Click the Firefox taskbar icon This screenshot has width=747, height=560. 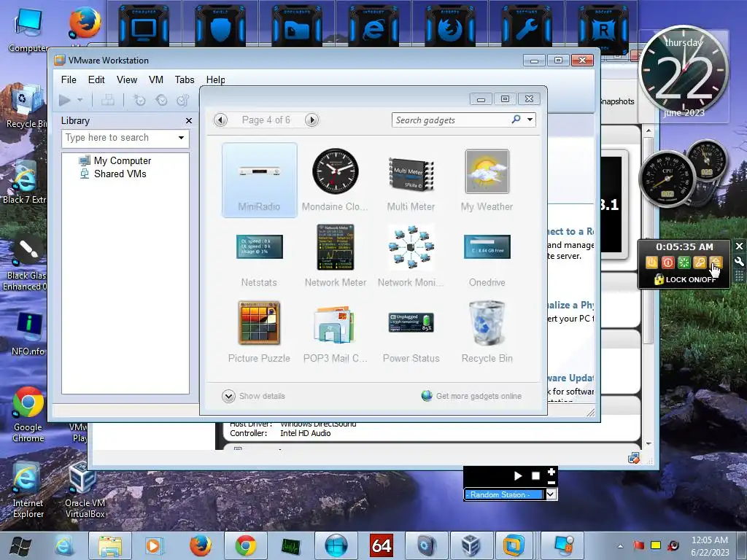[x=201, y=545]
